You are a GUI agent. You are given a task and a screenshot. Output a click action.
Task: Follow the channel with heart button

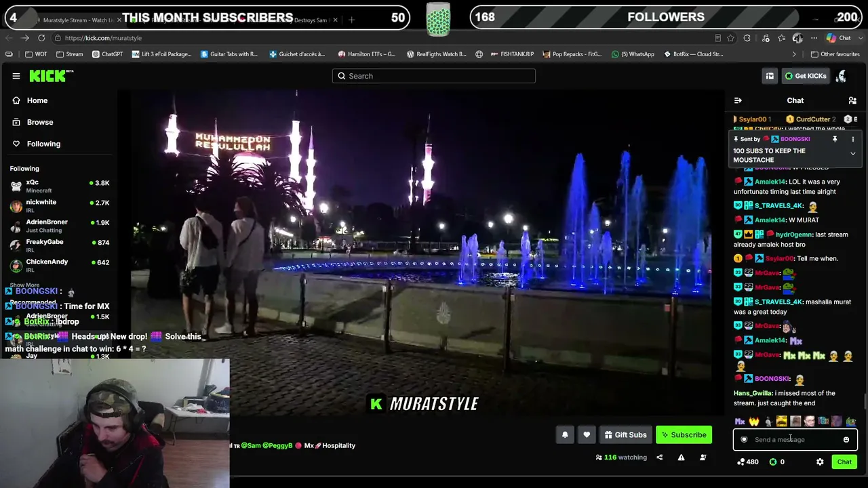[x=587, y=435]
